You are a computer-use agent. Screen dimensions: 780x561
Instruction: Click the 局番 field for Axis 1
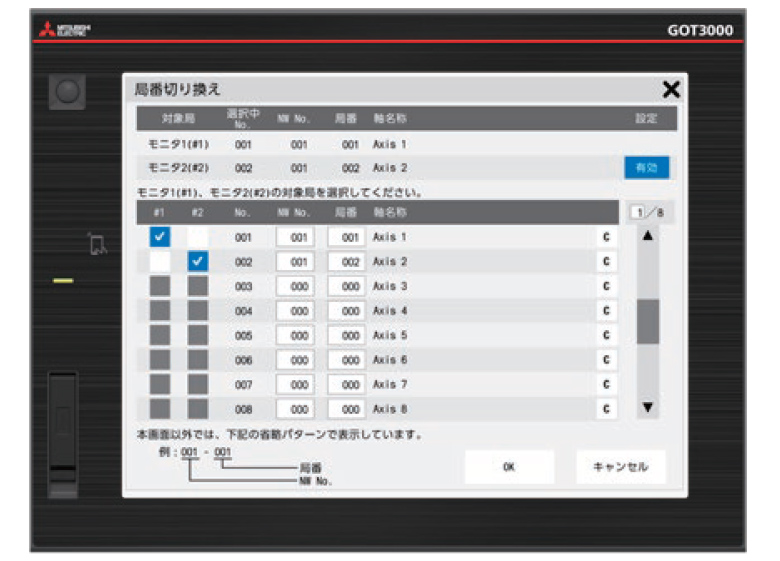click(347, 237)
